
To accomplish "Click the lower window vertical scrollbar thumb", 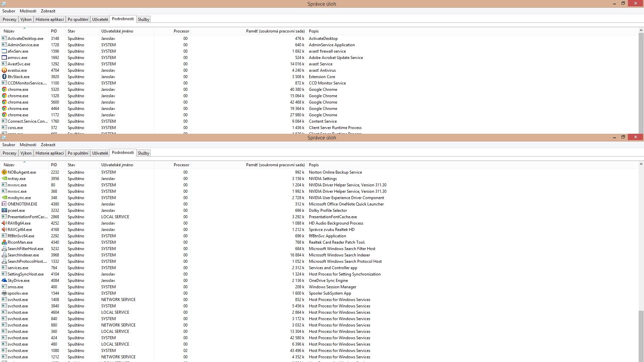I will click(641, 335).
